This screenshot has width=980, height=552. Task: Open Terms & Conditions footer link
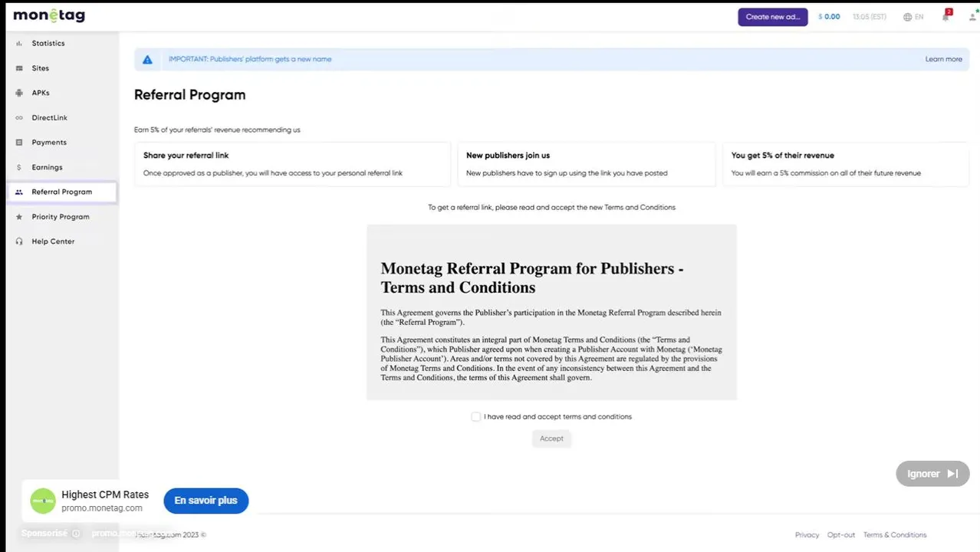coord(895,535)
